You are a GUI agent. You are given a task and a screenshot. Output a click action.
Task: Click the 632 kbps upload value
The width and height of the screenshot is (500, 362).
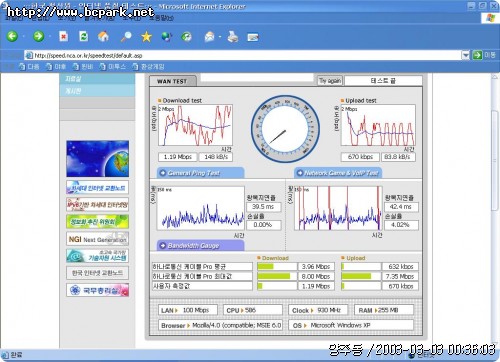pos(400,267)
